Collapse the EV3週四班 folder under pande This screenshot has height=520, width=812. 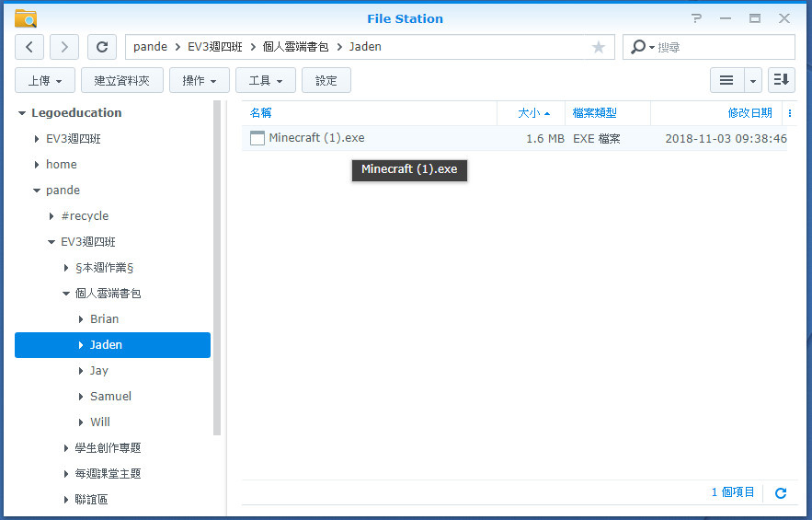point(51,242)
